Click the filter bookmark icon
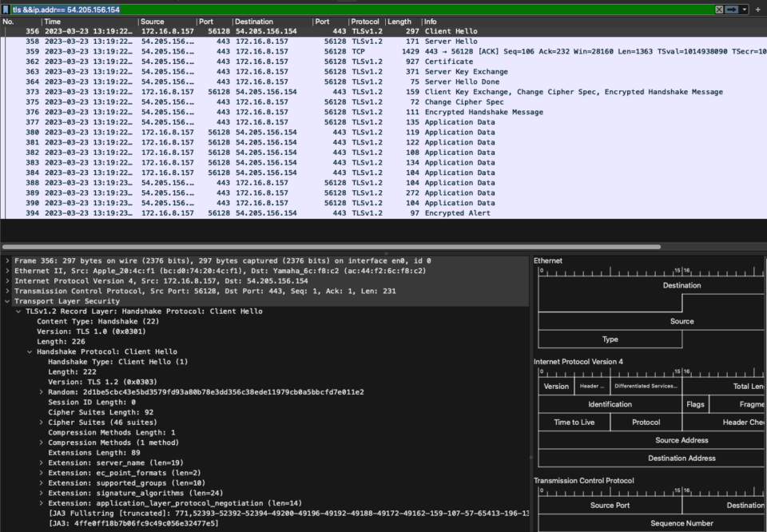The height and width of the screenshot is (532, 767). 6,10
